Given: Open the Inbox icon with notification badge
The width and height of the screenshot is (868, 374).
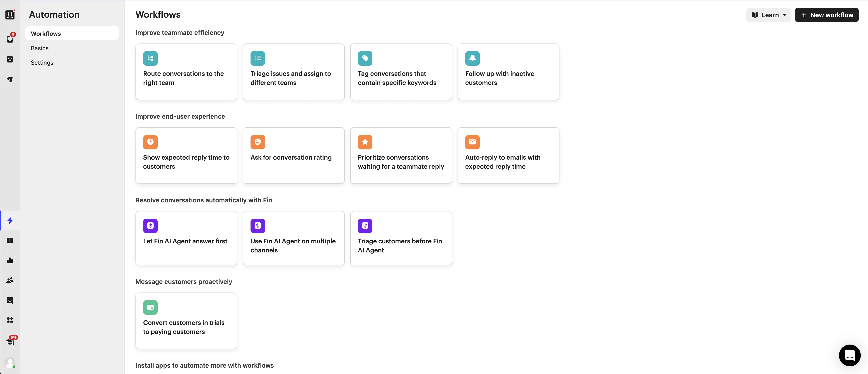Looking at the screenshot, I should click(x=10, y=39).
